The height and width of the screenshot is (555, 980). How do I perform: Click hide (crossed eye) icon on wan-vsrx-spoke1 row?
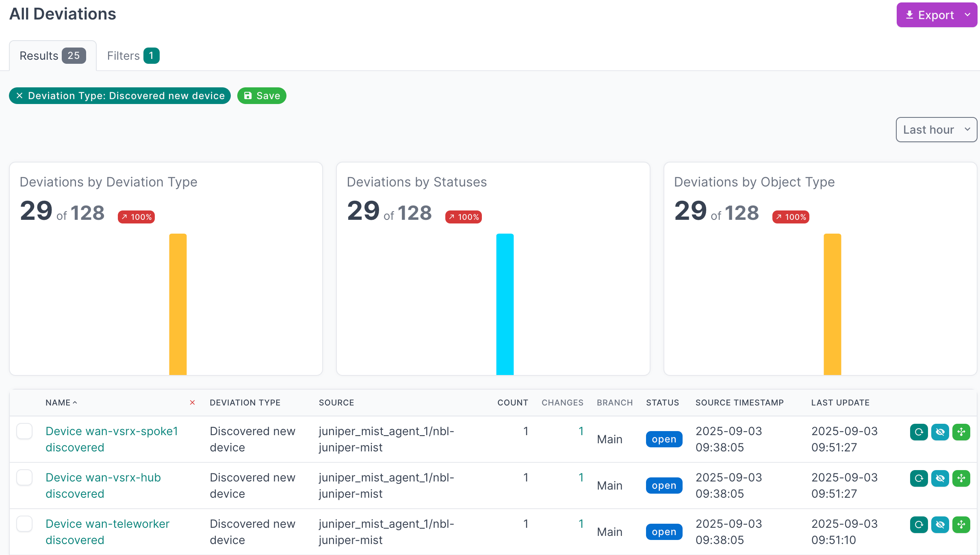point(940,432)
